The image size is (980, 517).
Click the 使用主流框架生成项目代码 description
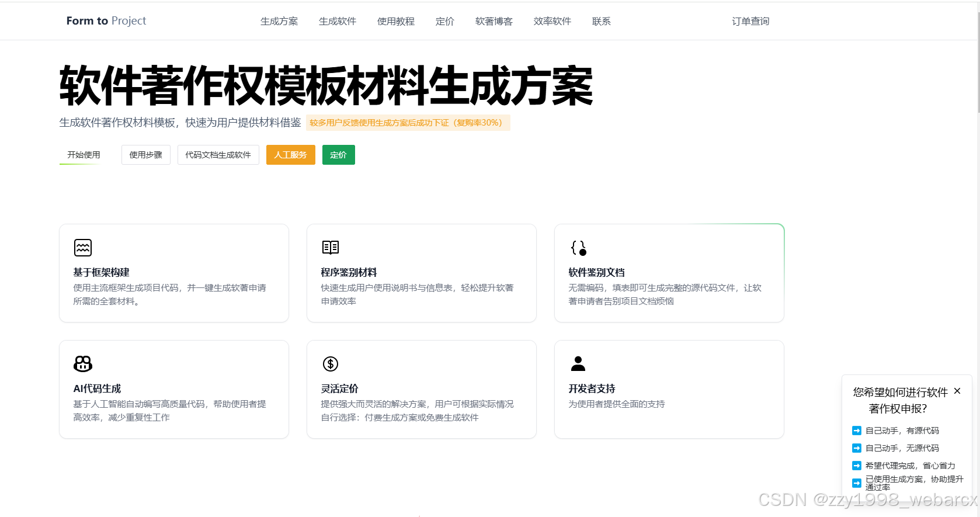[169, 294]
